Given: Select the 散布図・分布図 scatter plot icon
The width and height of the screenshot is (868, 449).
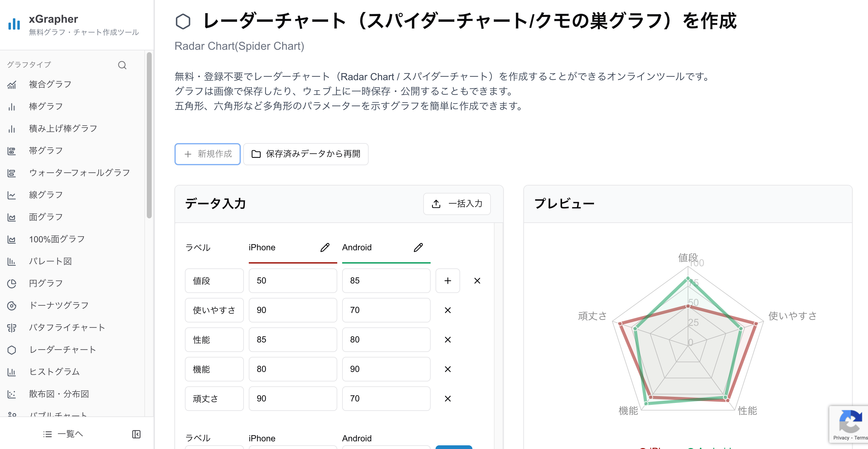Looking at the screenshot, I should point(12,394).
